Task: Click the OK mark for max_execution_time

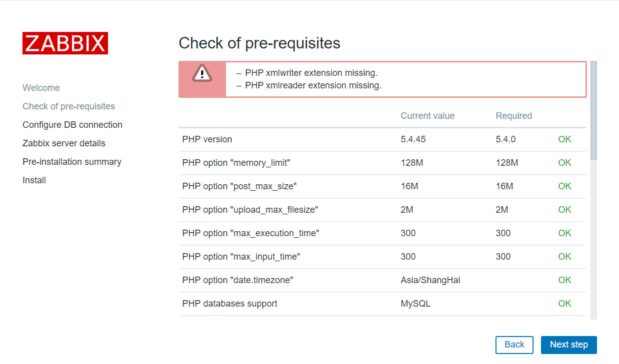Action: [564, 233]
